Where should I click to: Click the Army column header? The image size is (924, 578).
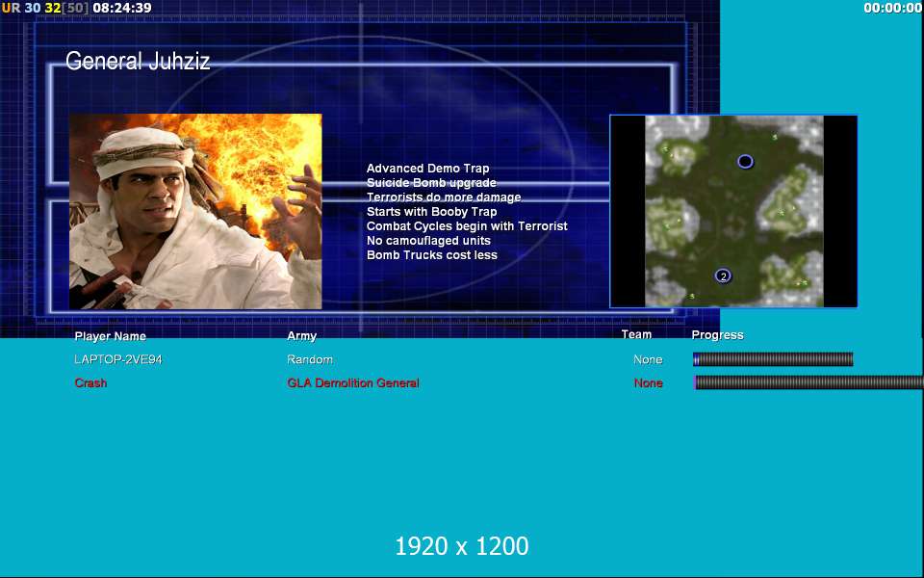(x=301, y=335)
